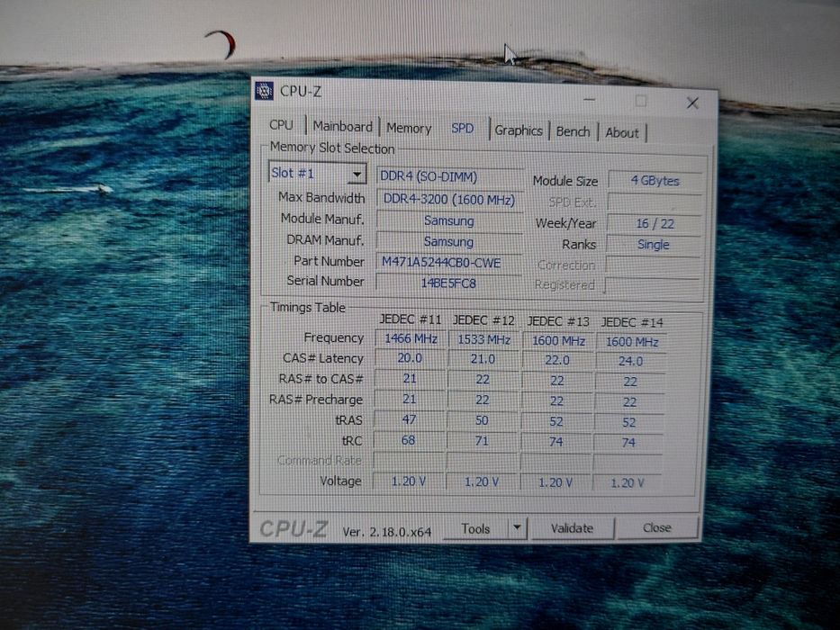Click the JEDEC #11 RAS# to CAS# 21 cell

pyautogui.click(x=410, y=379)
